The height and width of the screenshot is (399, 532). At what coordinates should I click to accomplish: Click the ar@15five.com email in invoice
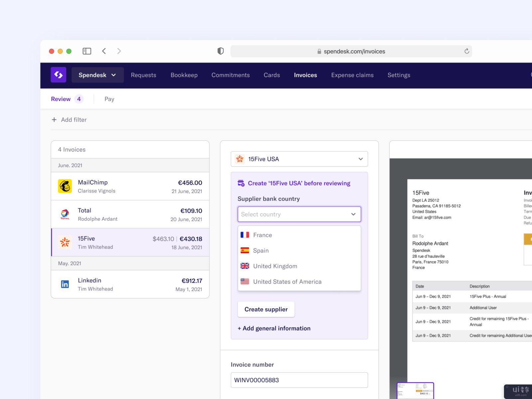pos(438,217)
